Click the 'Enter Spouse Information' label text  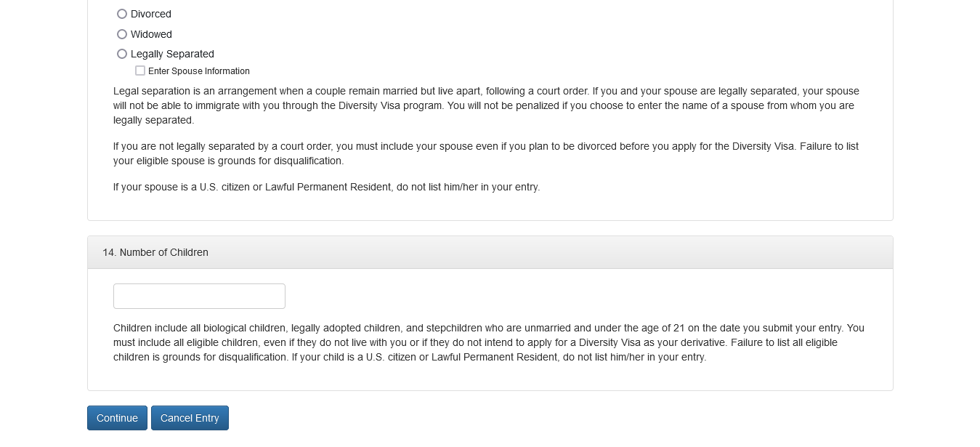pyautogui.click(x=199, y=71)
